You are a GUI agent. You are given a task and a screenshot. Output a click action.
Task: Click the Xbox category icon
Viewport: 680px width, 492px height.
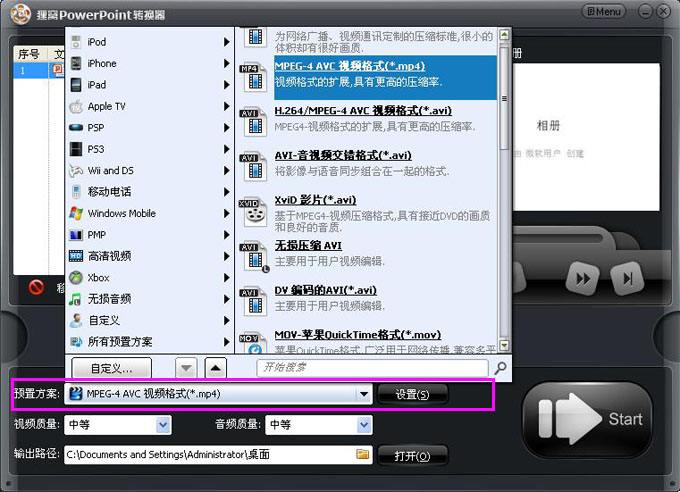[x=76, y=277]
